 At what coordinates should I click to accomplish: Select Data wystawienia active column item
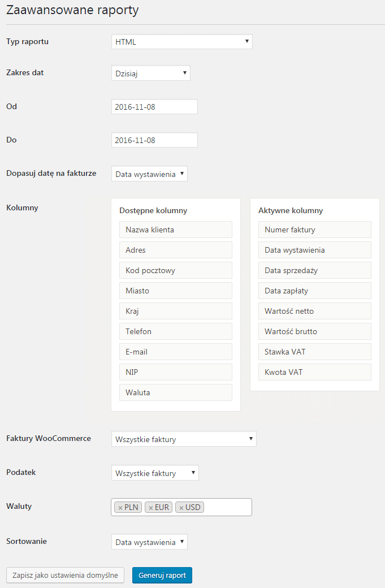pos(315,250)
